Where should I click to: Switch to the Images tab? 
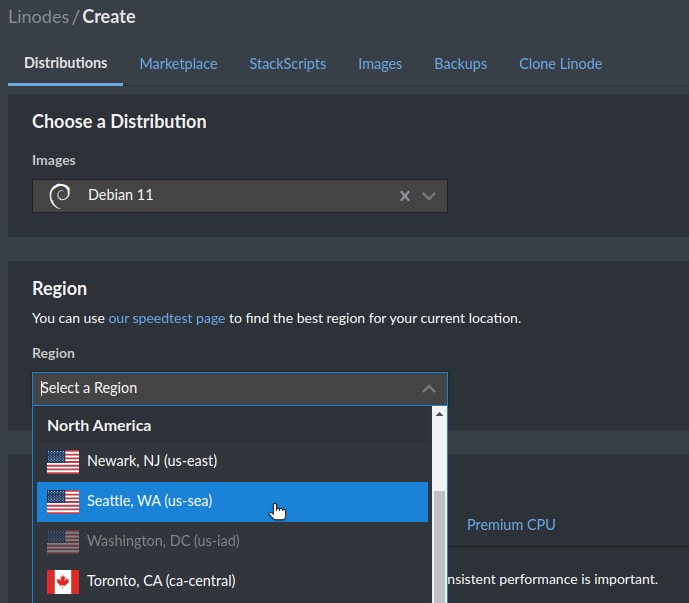point(380,64)
